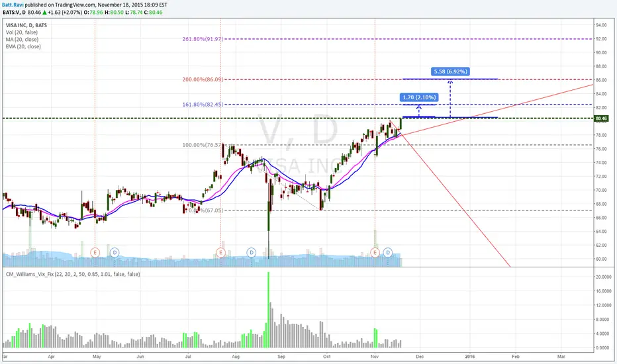Click the 90.00 price axis label
Image resolution: width=617 pixels, height=364 pixels.
(601, 53)
